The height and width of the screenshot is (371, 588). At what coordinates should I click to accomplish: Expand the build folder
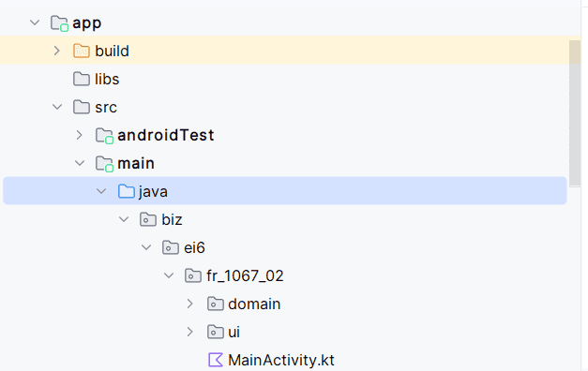pyautogui.click(x=57, y=51)
